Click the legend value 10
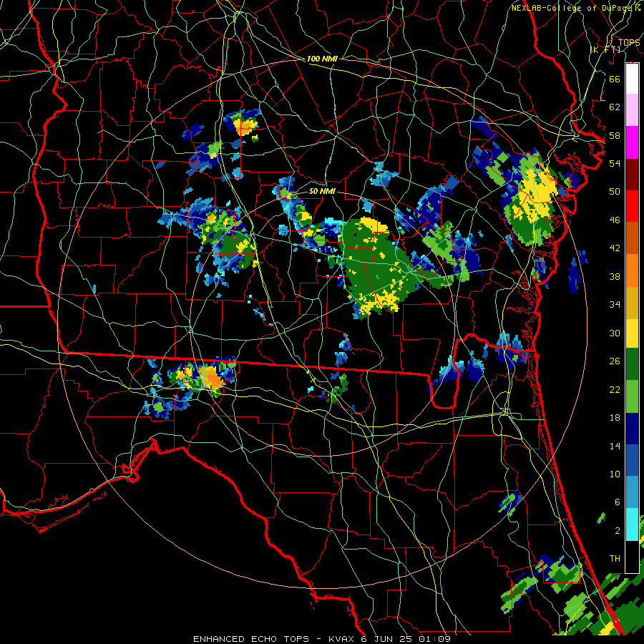644x644 pixels. (615, 474)
